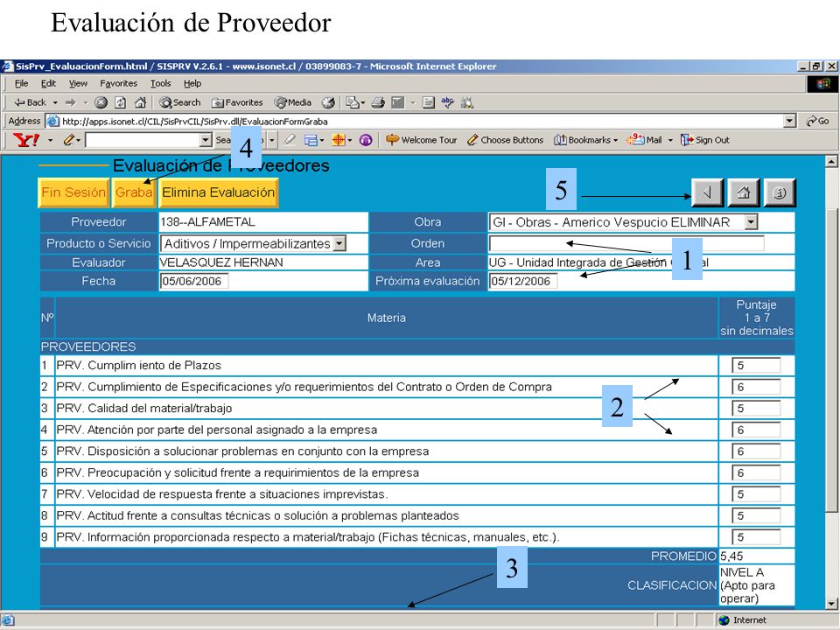Click the Próxima evaluación date field

pos(523,281)
